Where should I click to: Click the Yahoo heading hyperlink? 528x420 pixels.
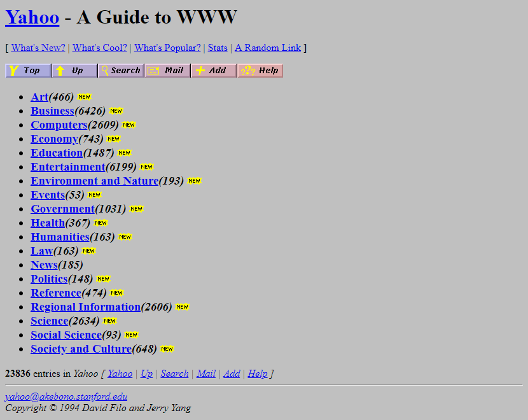32,17
